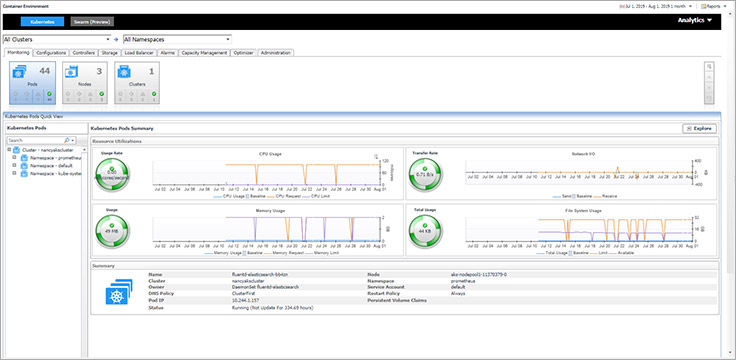Click the kube-system namespace icon in tree

[24, 174]
